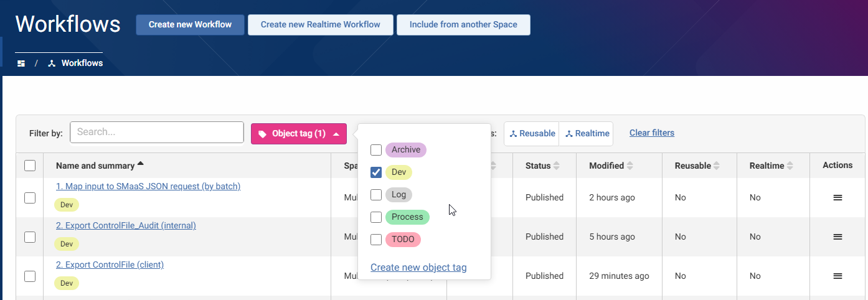Viewport: 868px width, 300px height.
Task: Click Include from another Space button
Action: point(463,25)
